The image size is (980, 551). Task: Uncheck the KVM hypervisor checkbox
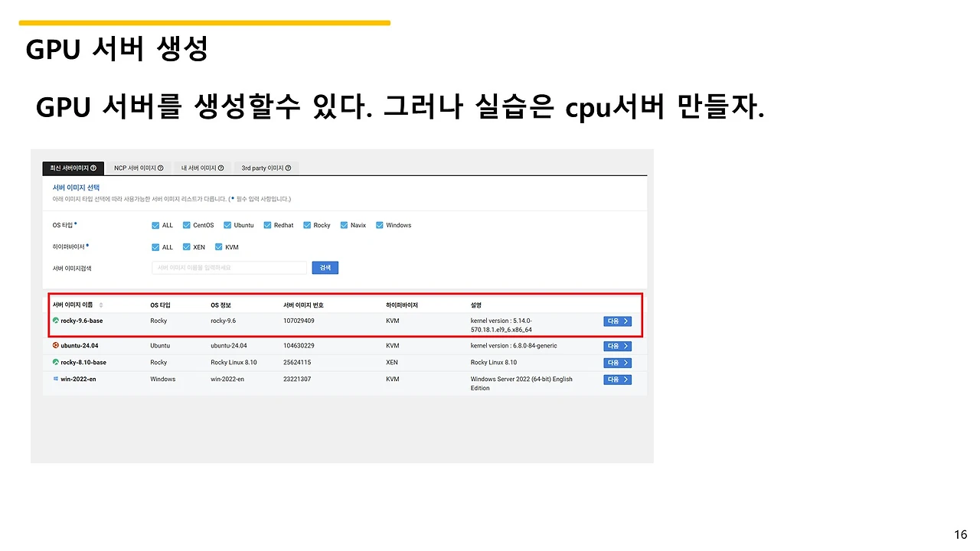pyautogui.click(x=217, y=247)
